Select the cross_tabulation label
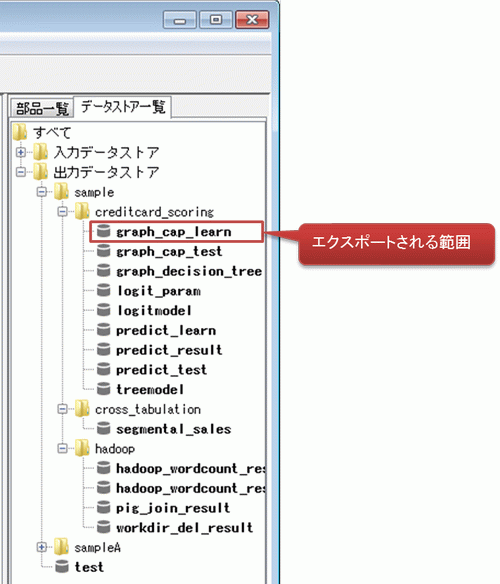The image size is (500, 584). 148,409
